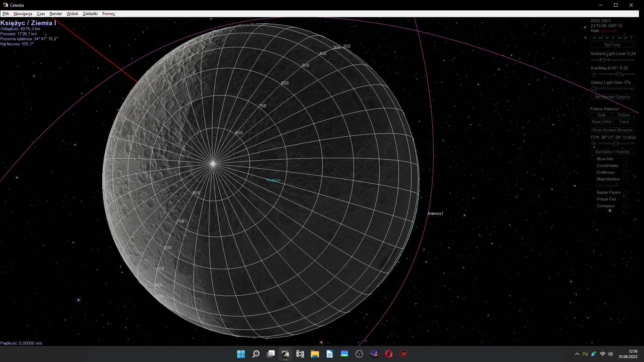644x362 pixels.
Task: Open the Wi-Fi network tray icon
Action: click(x=602, y=354)
